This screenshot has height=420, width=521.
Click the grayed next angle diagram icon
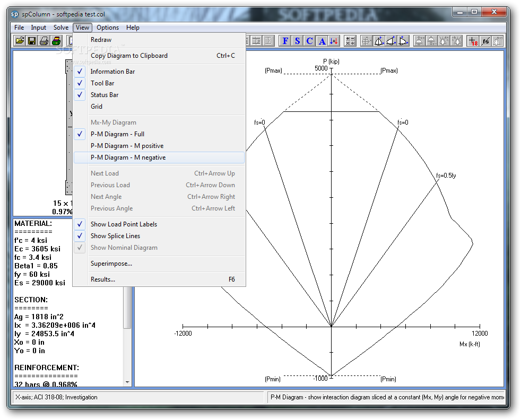(x=444, y=41)
